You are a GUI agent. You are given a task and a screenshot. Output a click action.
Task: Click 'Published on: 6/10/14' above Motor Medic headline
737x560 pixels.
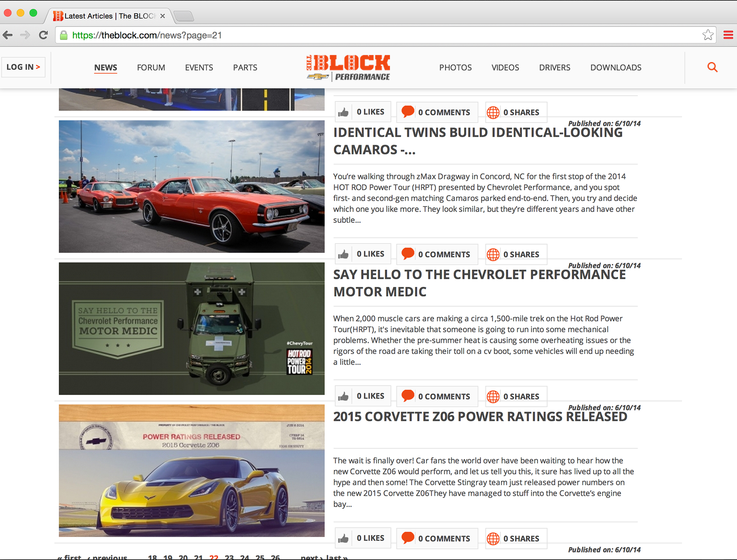click(604, 265)
